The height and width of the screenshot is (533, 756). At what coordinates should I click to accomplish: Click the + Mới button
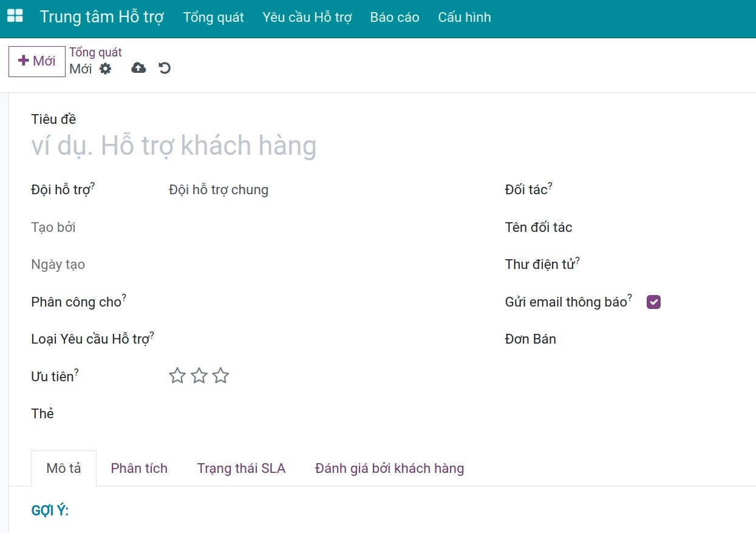37,61
